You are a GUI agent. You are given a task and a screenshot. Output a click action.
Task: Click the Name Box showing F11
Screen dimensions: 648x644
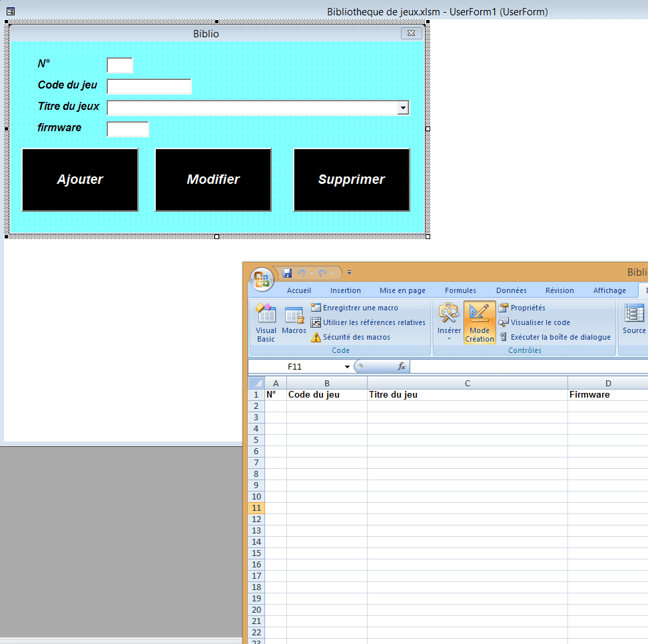(295, 367)
